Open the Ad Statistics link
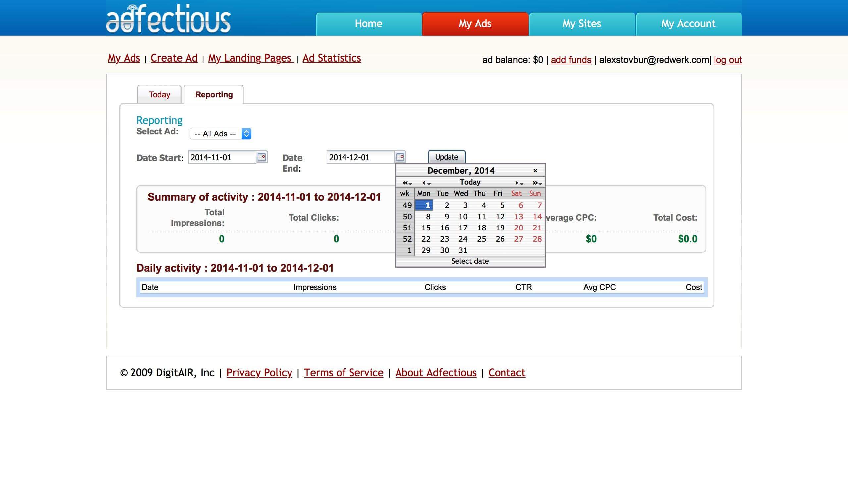 click(332, 58)
